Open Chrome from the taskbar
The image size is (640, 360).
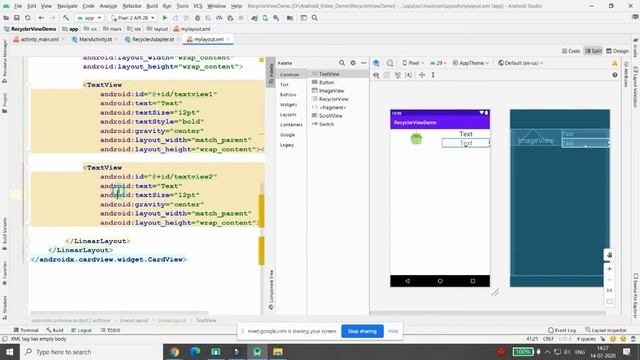[174, 352]
